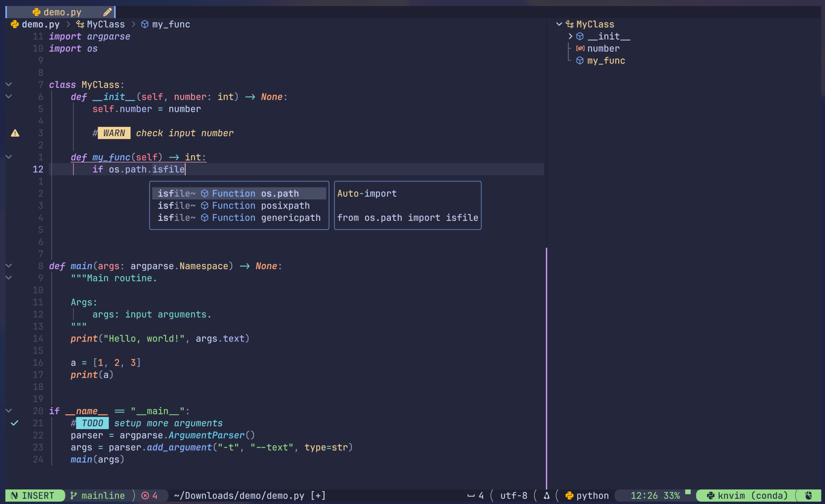Collapse the fold at class MyClass line
This screenshot has width=825, height=504.
tap(8, 85)
